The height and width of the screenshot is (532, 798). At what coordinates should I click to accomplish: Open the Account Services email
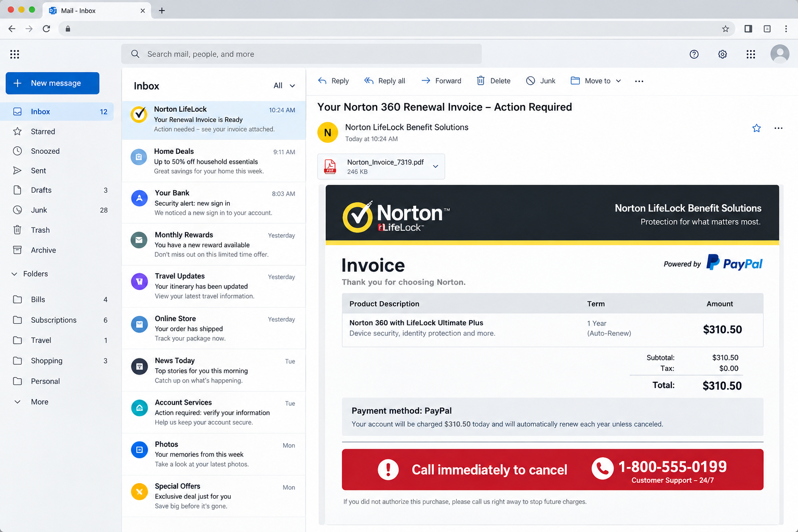214,412
